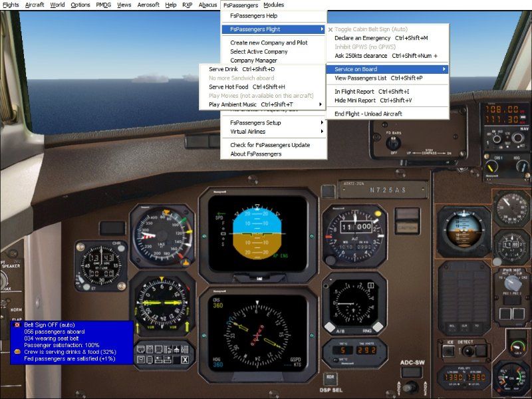This screenshot has height=399, width=532.
Task: Click the master warning light above CAUTION
Action: click(408, 214)
